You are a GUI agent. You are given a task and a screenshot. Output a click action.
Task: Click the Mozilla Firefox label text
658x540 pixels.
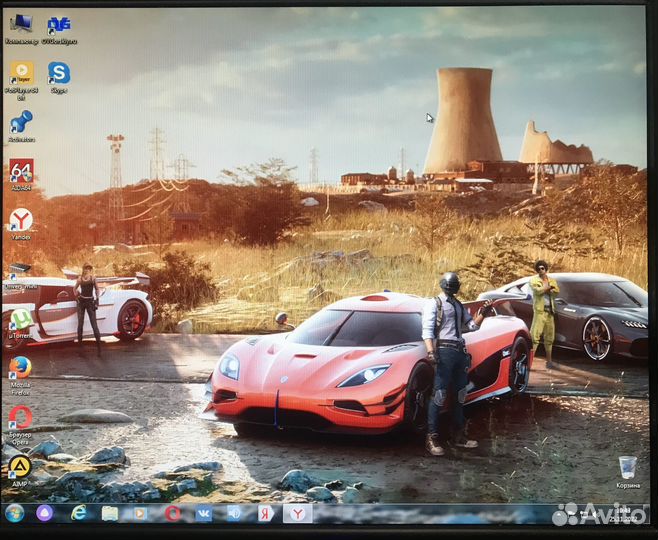[20, 389]
